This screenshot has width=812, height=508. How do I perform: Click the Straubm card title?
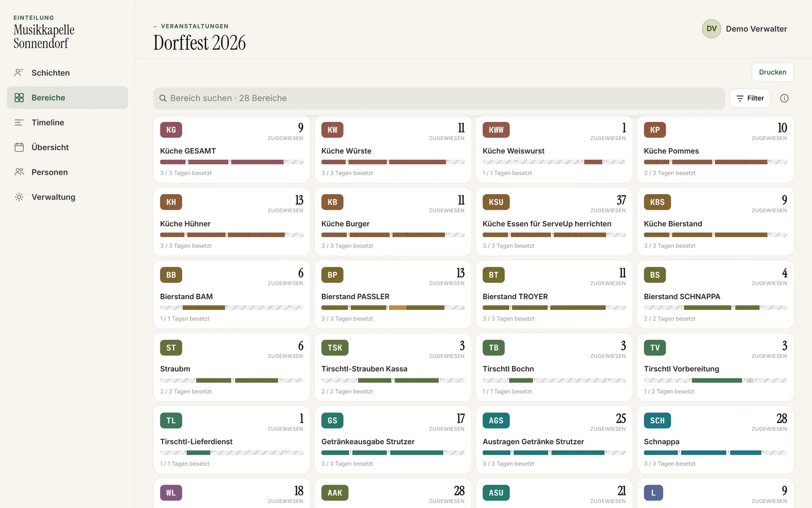coord(175,369)
